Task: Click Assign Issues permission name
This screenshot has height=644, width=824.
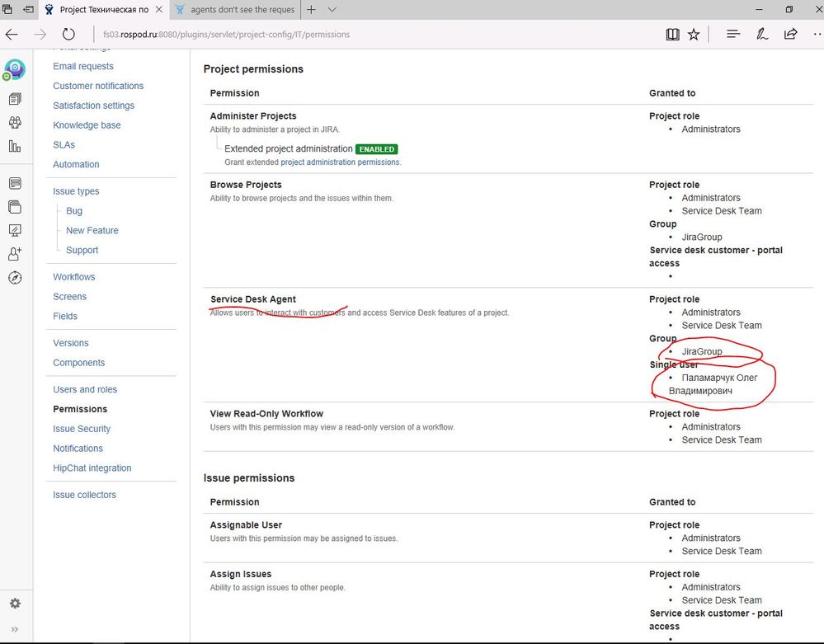Action: coord(241,574)
